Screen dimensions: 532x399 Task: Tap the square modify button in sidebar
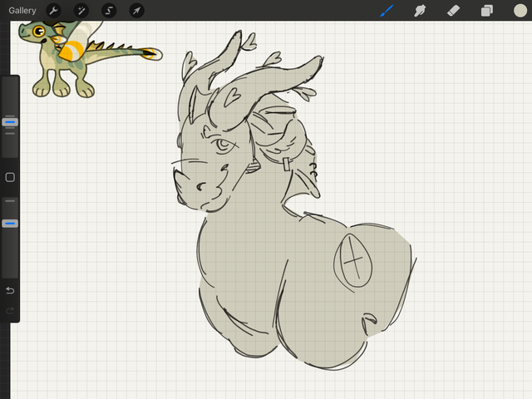pyautogui.click(x=10, y=177)
